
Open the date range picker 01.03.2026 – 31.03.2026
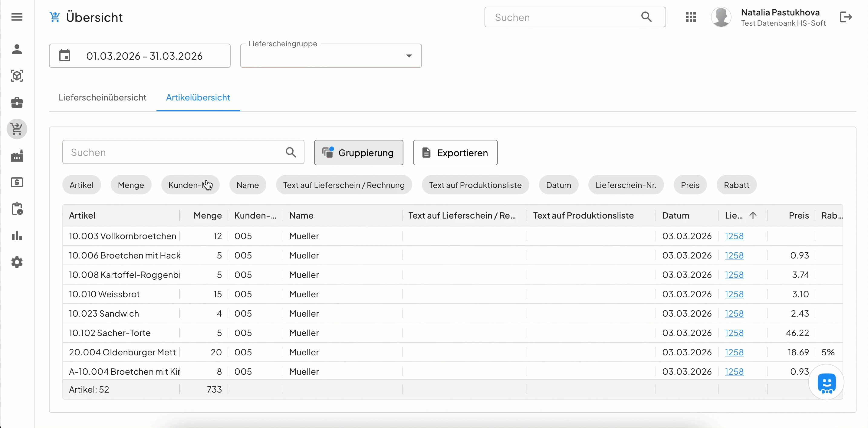click(x=140, y=56)
